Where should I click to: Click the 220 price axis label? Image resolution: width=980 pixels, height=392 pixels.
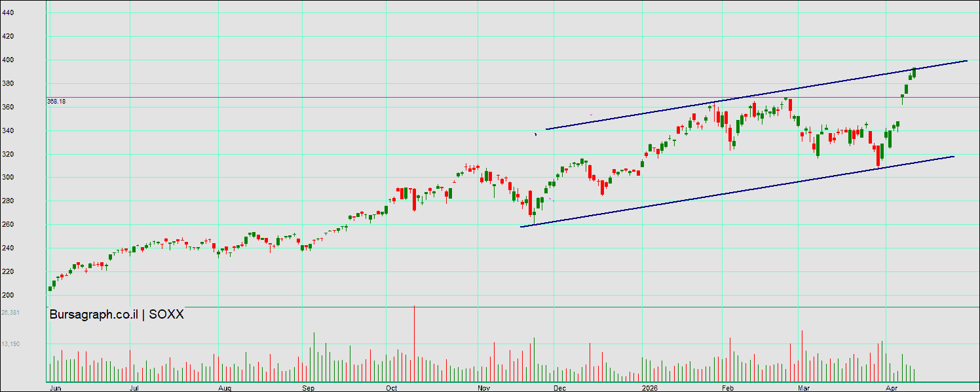[8, 271]
